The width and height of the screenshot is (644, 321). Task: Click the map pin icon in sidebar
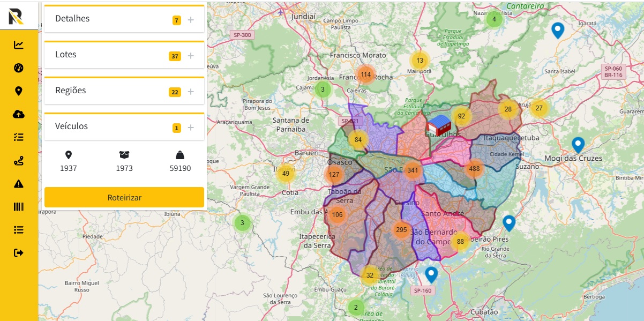coord(19,91)
